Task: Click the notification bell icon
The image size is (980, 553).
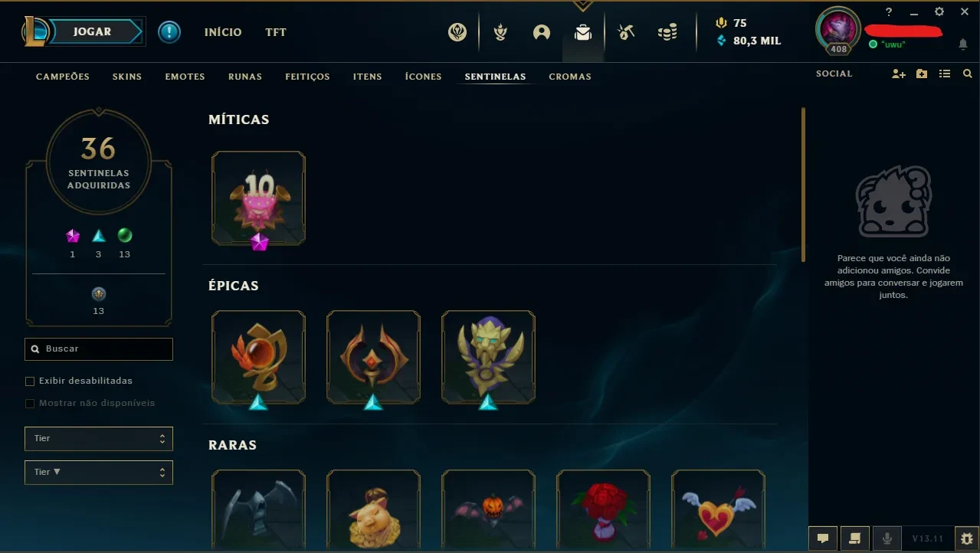Action: tap(963, 44)
